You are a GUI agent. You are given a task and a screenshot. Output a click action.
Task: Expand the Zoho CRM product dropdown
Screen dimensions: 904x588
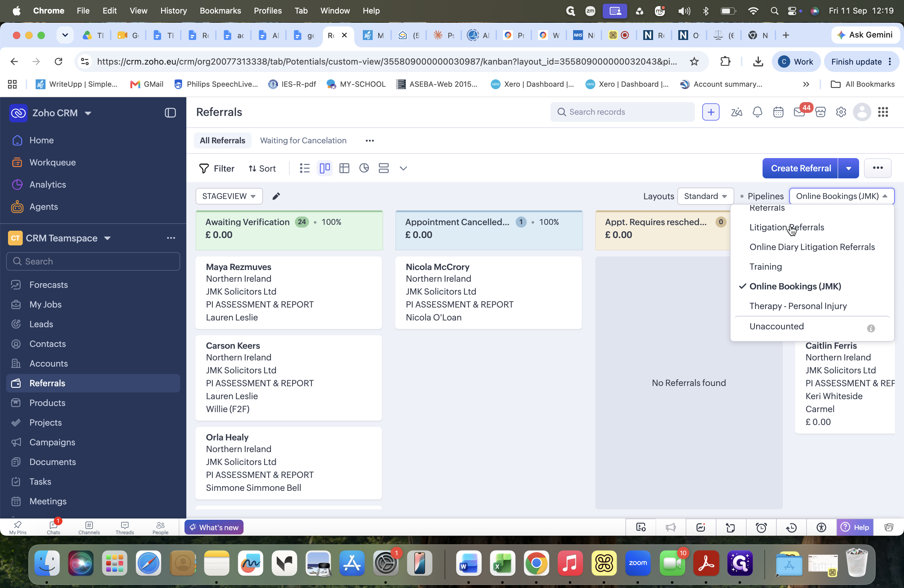[x=88, y=113]
